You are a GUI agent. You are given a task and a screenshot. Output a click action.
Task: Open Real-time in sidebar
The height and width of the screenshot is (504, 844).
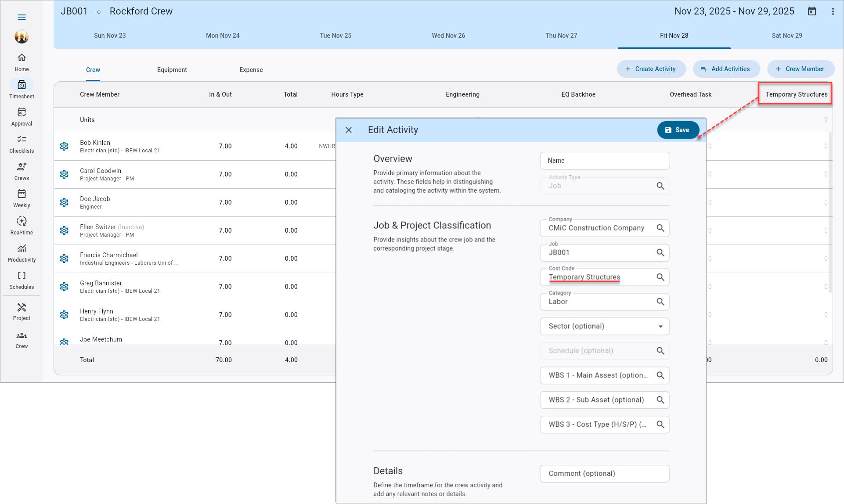[x=22, y=226]
